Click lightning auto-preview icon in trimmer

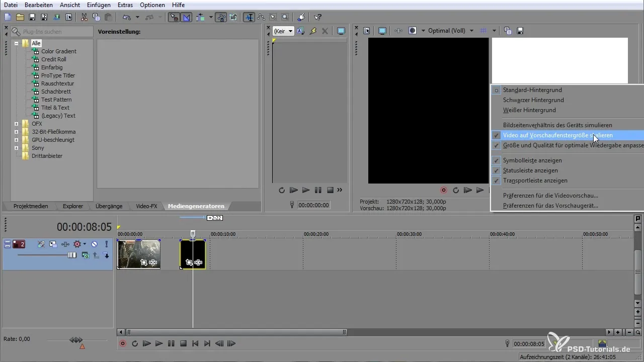pyautogui.click(x=313, y=31)
